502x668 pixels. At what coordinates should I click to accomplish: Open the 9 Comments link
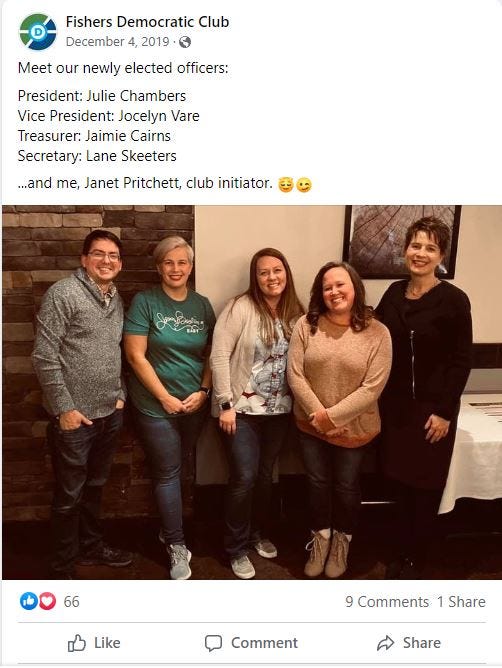tap(387, 602)
